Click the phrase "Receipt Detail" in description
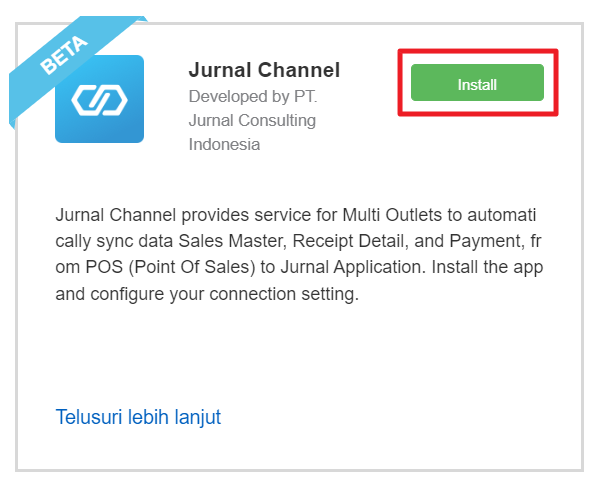Image resolution: width=594 pixels, height=481 pixels. 350,241
